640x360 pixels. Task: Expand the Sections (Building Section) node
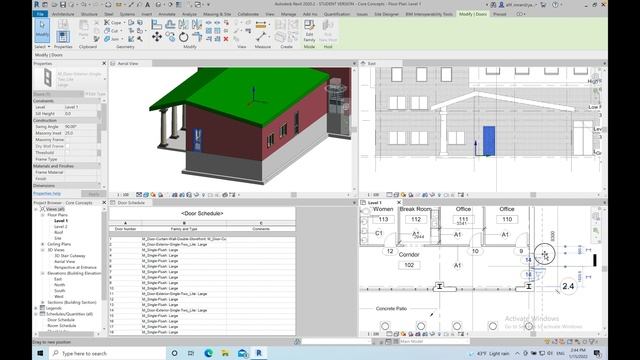pyautogui.click(x=42, y=302)
